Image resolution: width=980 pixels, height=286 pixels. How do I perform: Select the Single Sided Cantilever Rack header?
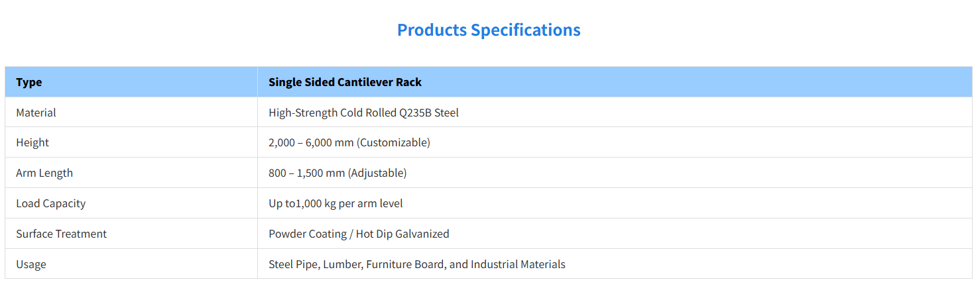click(345, 82)
